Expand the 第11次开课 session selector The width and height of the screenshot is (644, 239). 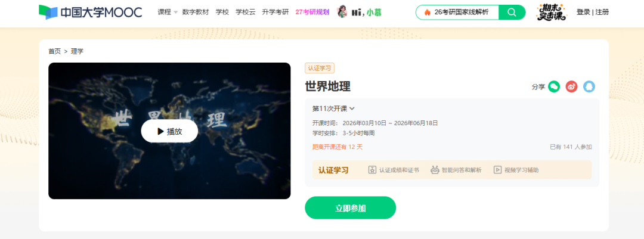coord(333,108)
